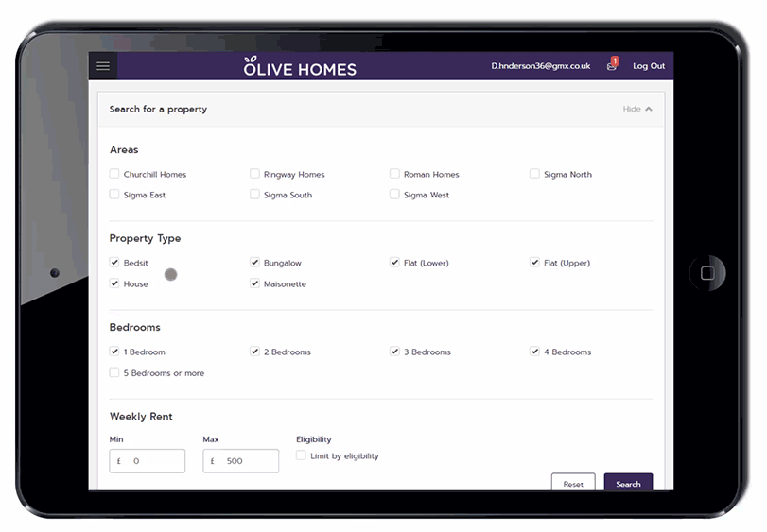
Task: Click the Eligibility label
Action: pyautogui.click(x=314, y=439)
